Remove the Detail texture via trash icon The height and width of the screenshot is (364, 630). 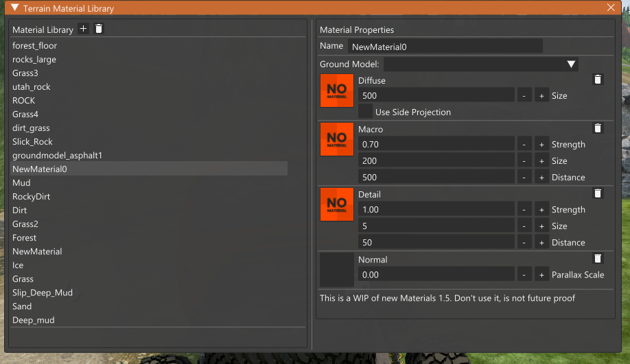pyautogui.click(x=598, y=193)
